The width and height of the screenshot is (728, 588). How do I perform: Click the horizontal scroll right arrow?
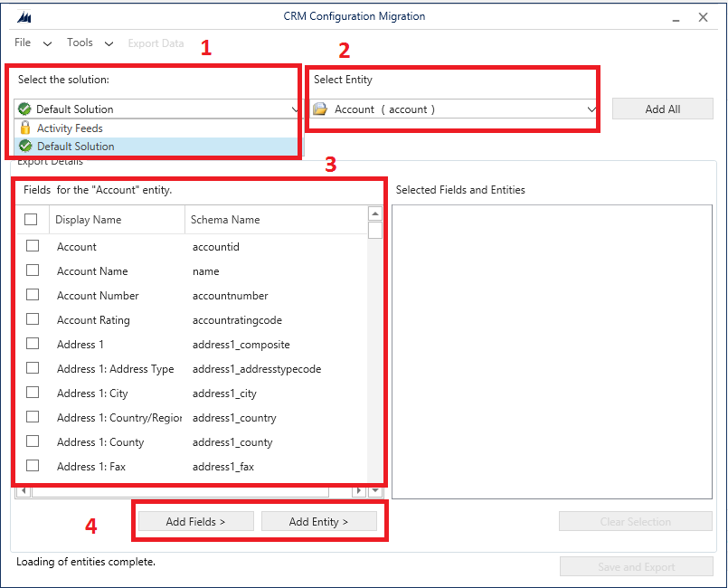[359, 490]
